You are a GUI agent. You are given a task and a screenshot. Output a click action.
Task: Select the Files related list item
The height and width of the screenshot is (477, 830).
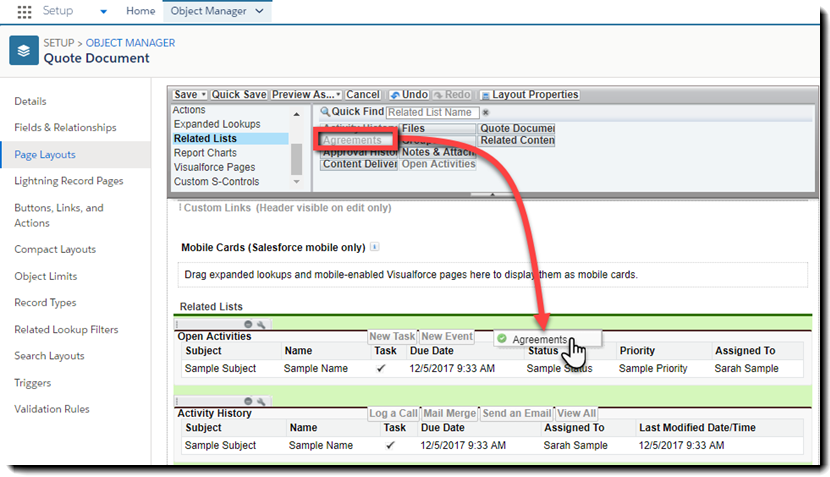click(x=437, y=129)
